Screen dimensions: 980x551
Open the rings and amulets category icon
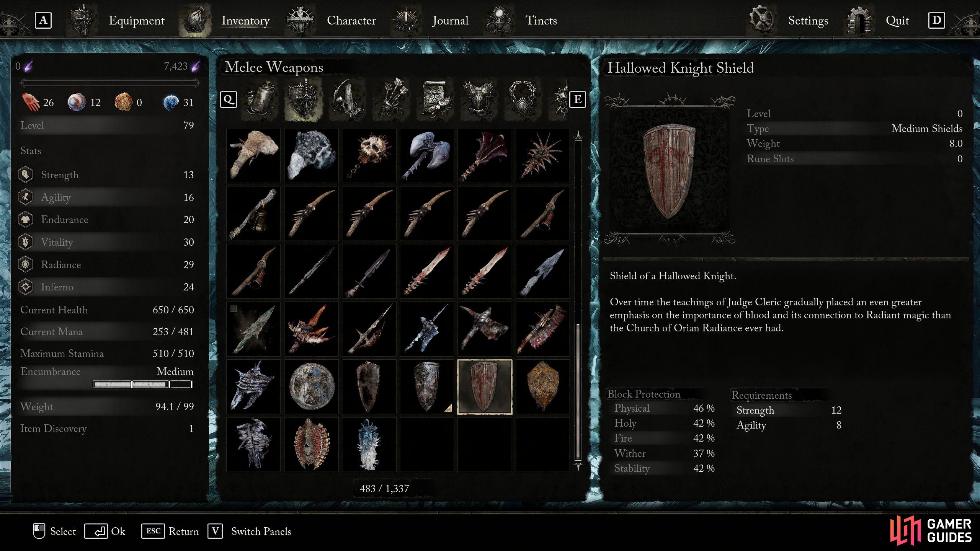point(523,99)
